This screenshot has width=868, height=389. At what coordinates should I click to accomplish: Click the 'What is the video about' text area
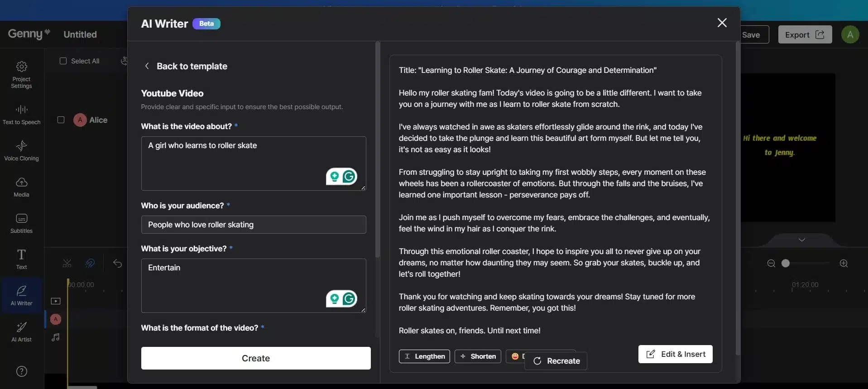click(x=254, y=163)
